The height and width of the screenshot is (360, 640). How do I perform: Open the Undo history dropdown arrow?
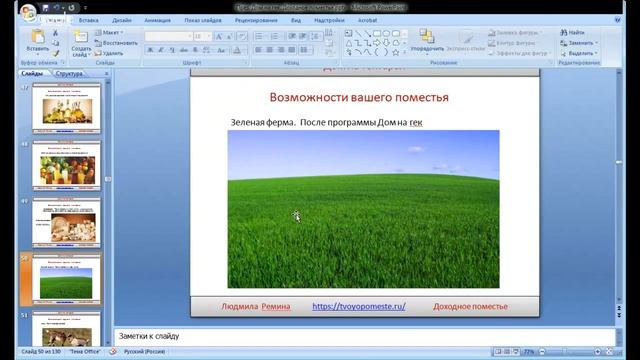point(63,8)
